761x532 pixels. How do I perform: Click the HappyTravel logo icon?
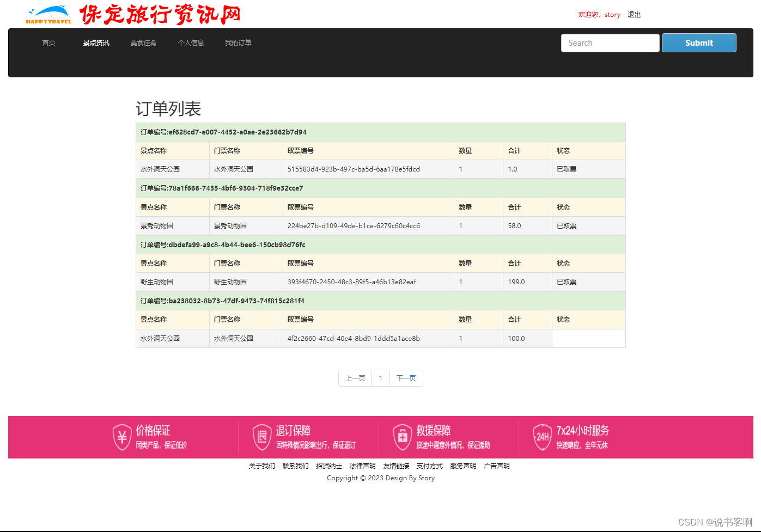48,14
